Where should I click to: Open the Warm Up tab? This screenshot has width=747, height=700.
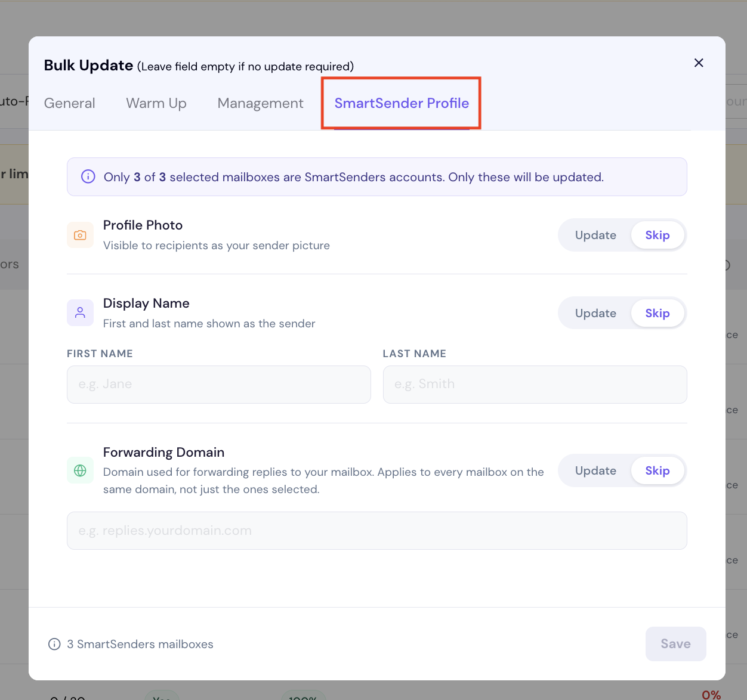pos(156,103)
